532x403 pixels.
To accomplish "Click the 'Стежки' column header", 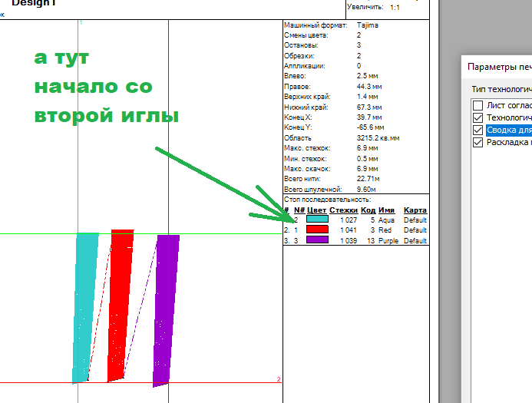I will (343, 210).
